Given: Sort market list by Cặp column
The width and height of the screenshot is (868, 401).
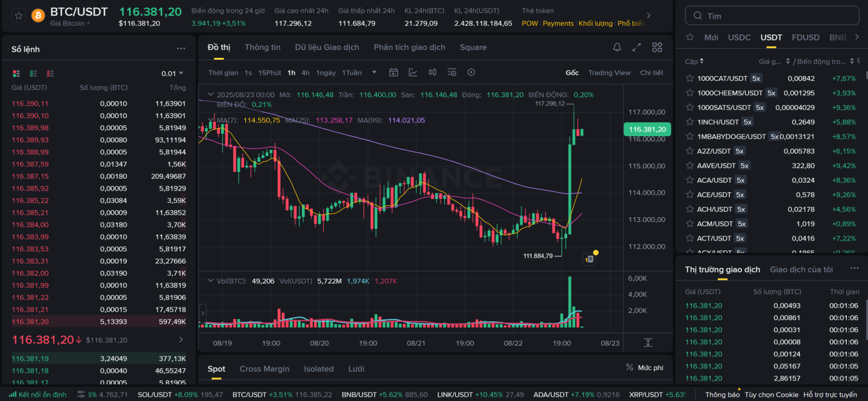Looking at the screenshot, I should coord(694,62).
